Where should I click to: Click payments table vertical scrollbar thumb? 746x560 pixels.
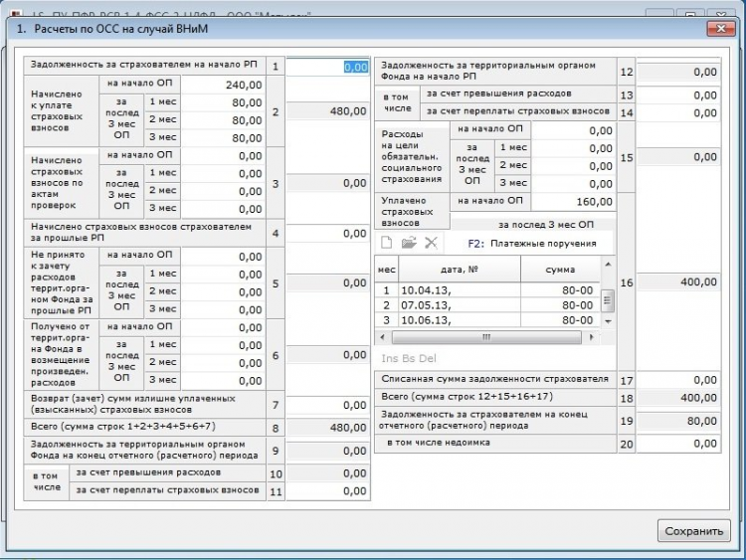[x=607, y=300]
